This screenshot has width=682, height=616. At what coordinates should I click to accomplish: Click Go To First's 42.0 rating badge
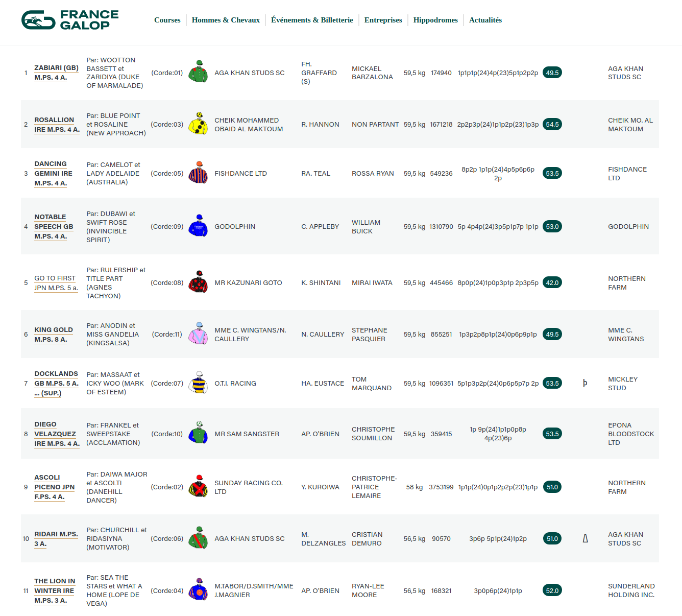tap(552, 282)
